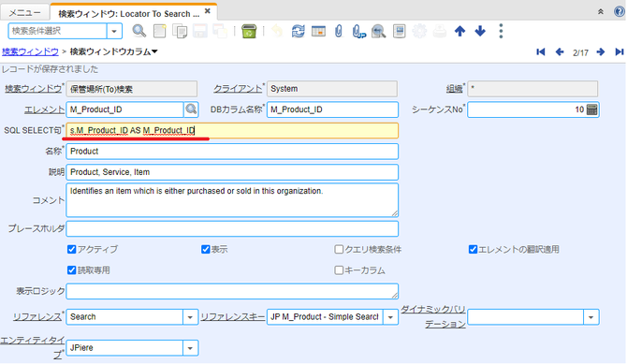The image size is (627, 364).
Task: Click inside the コメント text area
Action: [x=232, y=200]
